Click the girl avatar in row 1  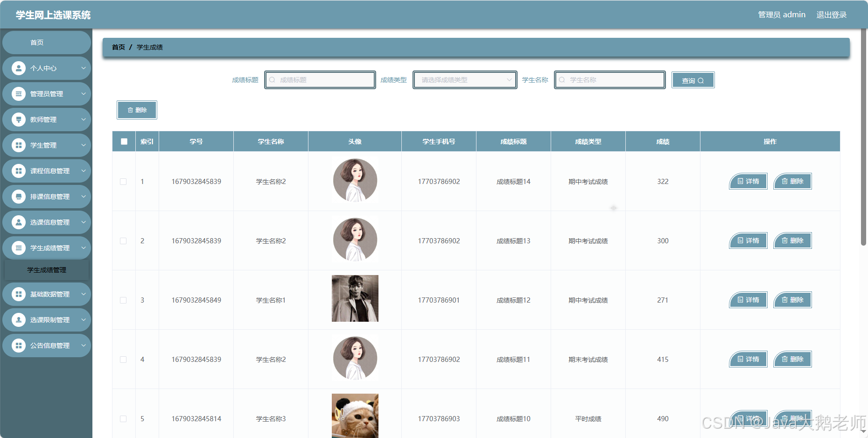[355, 180]
